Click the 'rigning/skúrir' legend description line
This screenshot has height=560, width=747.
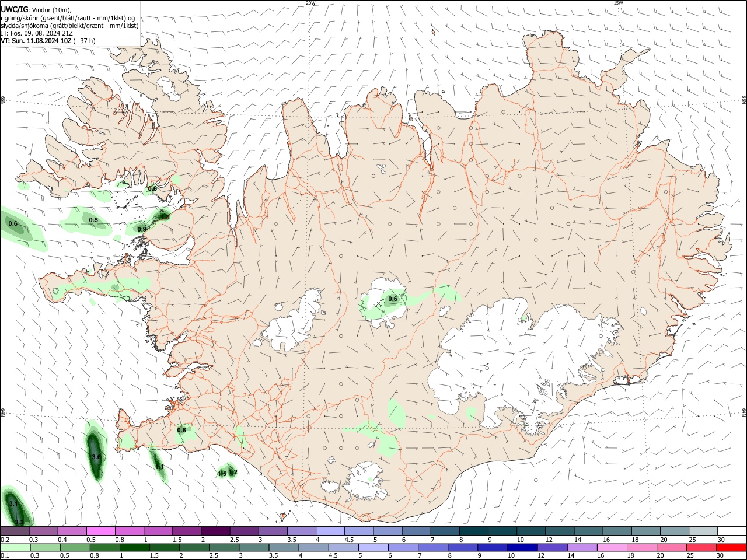pyautogui.click(x=68, y=18)
